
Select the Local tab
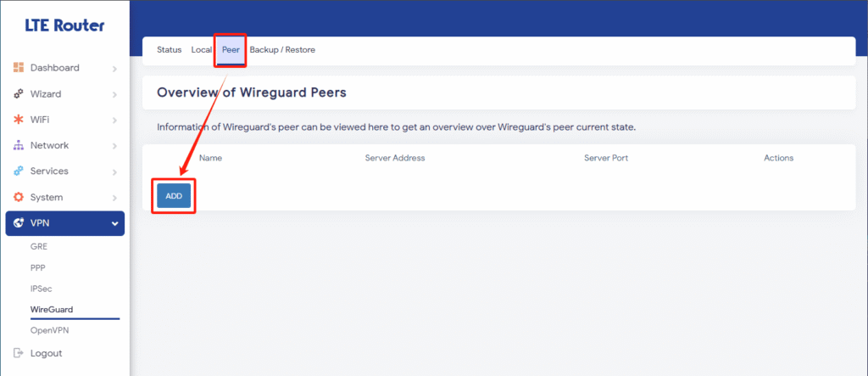tap(202, 50)
